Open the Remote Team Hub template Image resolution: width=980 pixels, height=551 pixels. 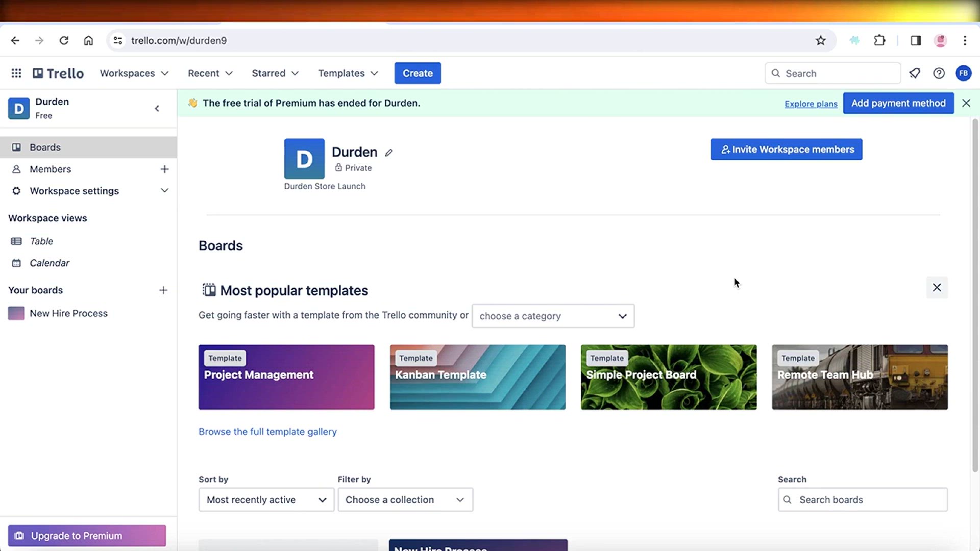(x=860, y=377)
